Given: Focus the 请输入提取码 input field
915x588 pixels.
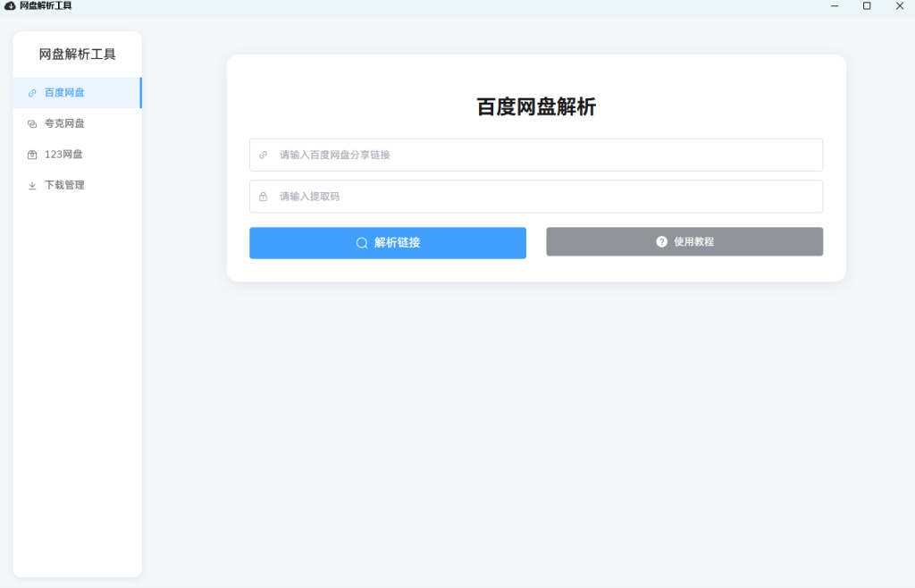Looking at the screenshot, I should tap(536, 196).
